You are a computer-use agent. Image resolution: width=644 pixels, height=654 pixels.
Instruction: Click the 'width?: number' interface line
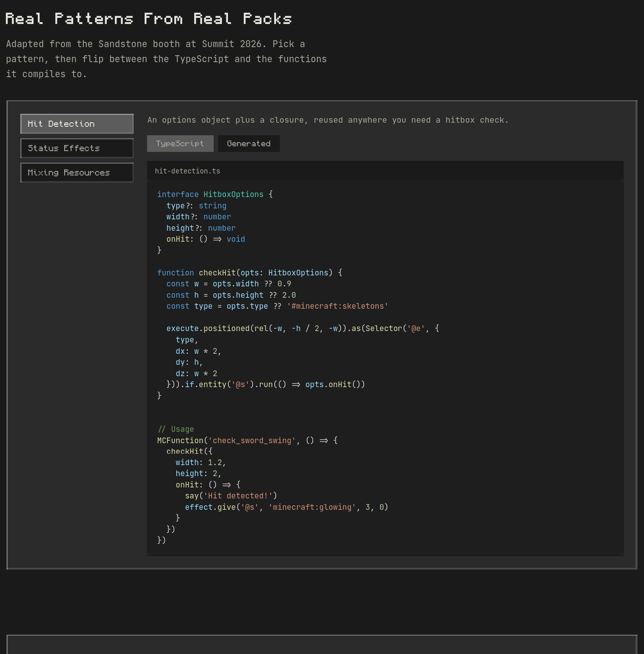(199, 217)
